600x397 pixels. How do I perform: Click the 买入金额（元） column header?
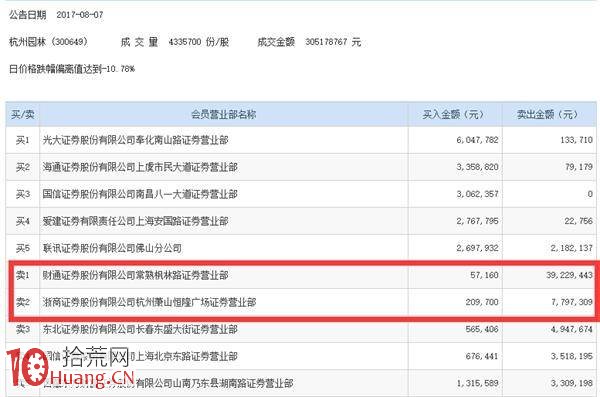(454, 114)
